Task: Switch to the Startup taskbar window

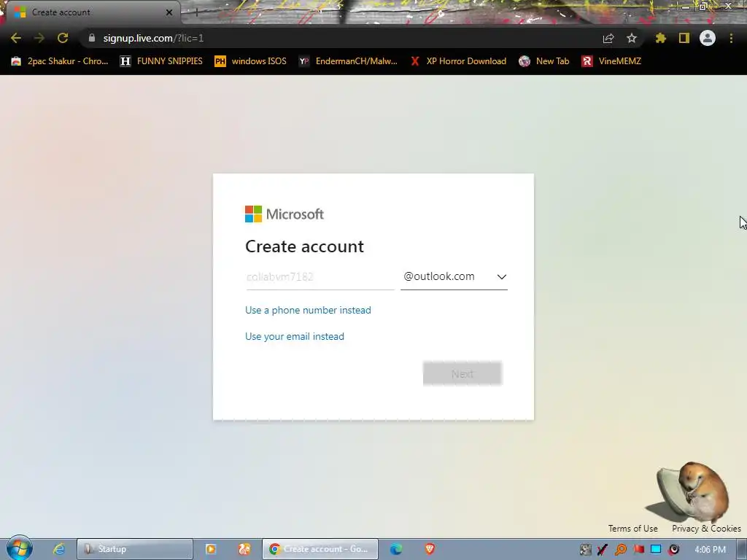Action: coord(135,549)
